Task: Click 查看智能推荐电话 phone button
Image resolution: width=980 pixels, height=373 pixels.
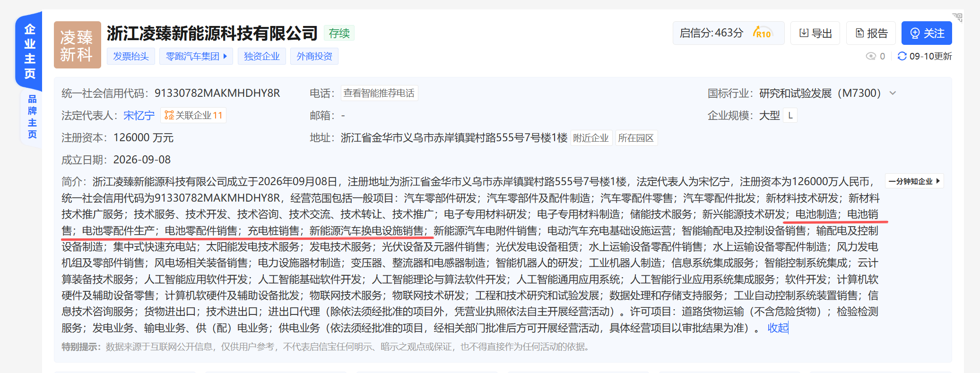Action: pos(379,93)
